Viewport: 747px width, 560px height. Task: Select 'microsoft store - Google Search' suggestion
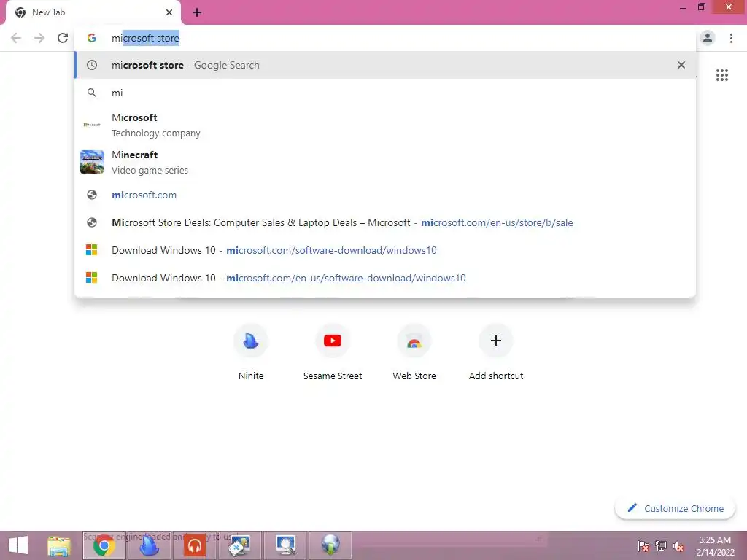[x=385, y=65]
